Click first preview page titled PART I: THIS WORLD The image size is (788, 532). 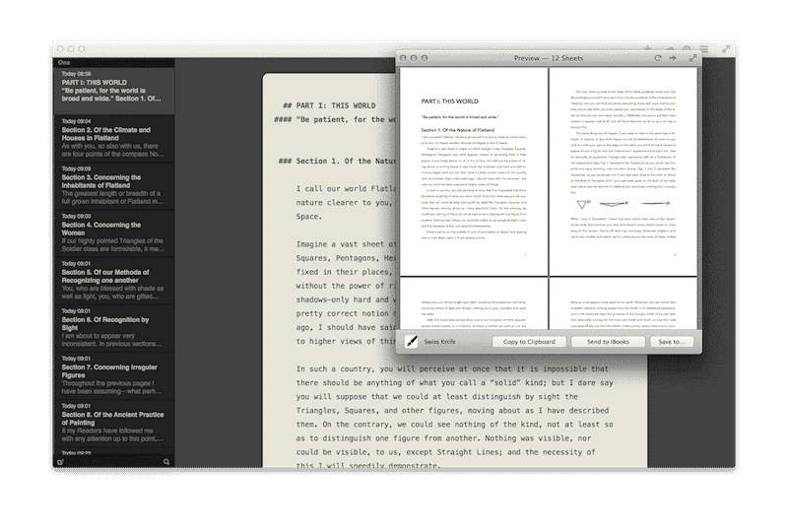pyautogui.click(x=474, y=171)
